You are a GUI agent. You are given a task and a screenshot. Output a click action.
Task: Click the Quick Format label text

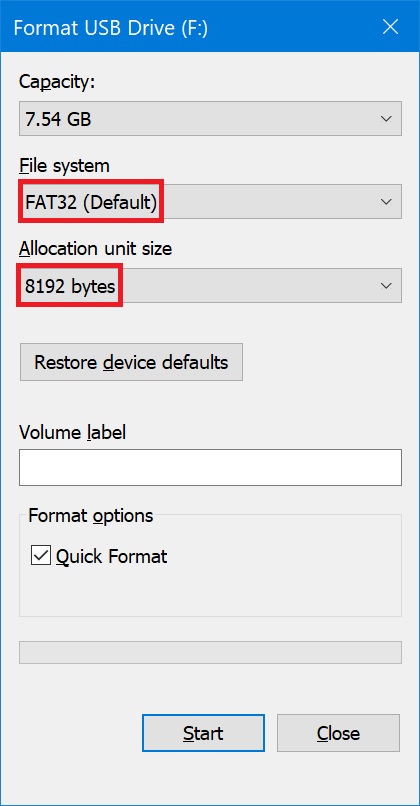coord(112,557)
